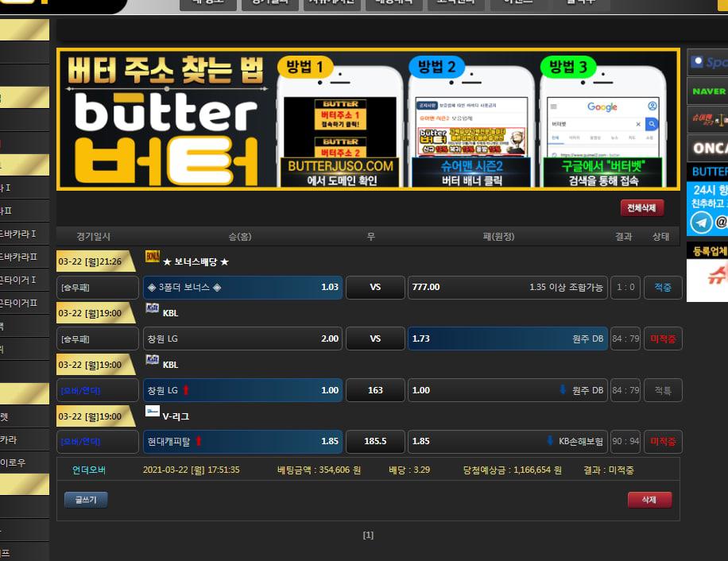728x561 pixels.
Task: Click the V-리그 league logo icon
Action: (153, 412)
